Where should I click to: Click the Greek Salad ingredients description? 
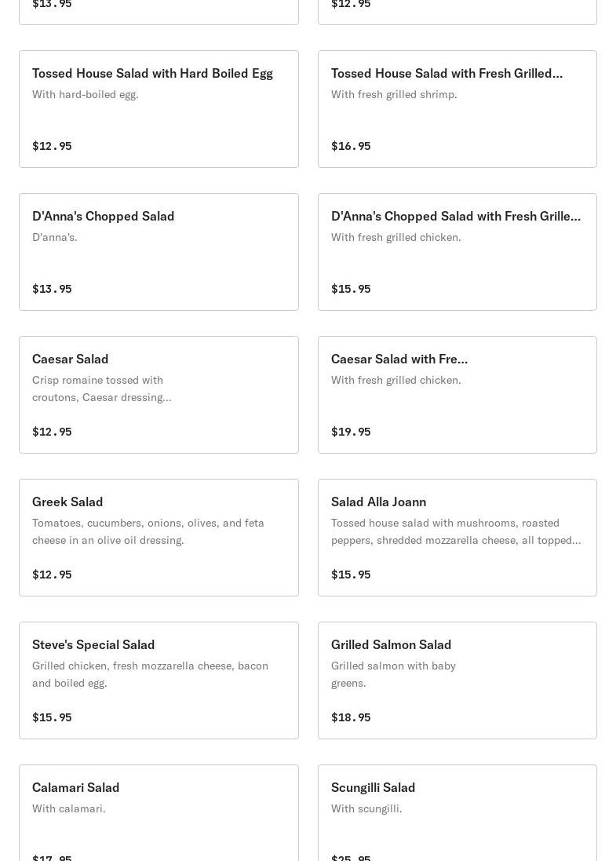[x=148, y=531]
